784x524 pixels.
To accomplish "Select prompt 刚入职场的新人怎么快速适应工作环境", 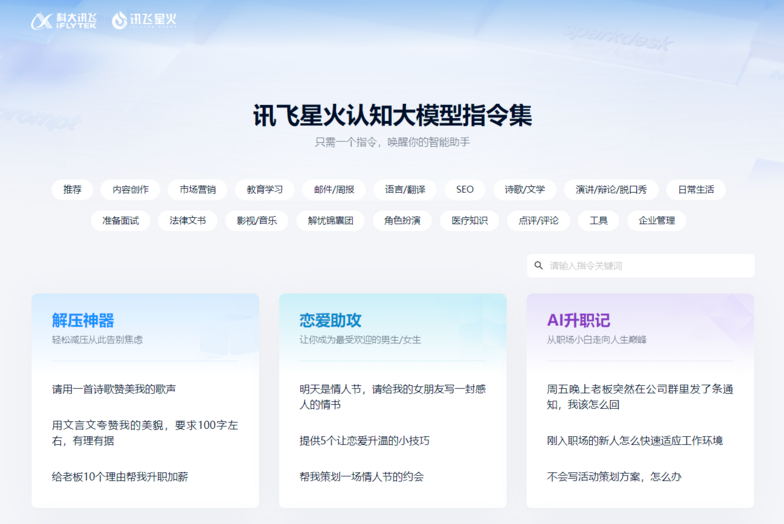I will click(x=635, y=441).
